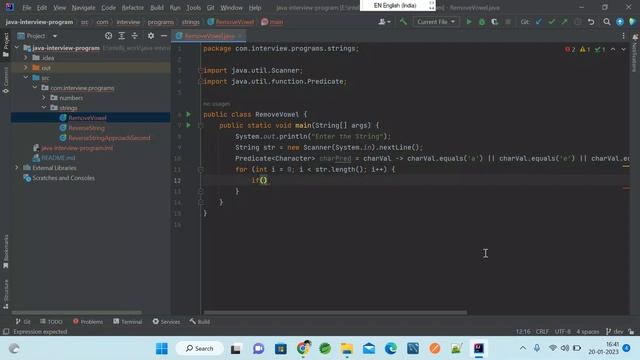Open Bookmarks tool window side button
This screenshot has width=640, height=360.
6,251
